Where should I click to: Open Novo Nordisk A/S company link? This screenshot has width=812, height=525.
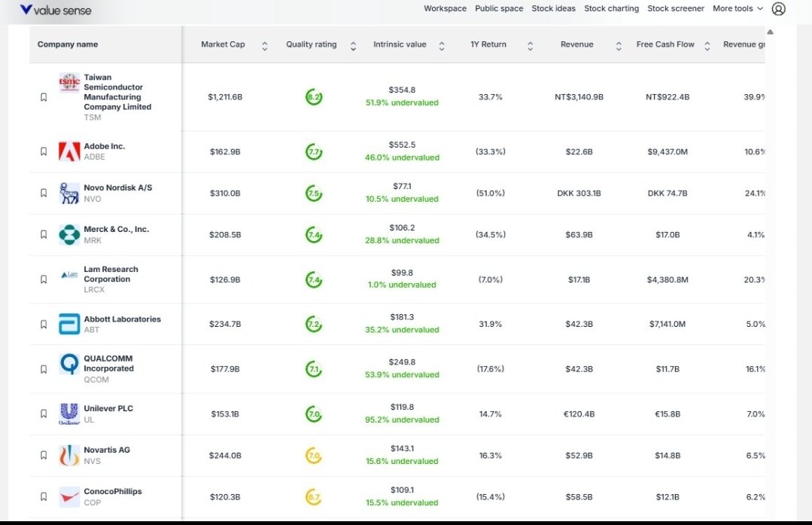[118, 188]
